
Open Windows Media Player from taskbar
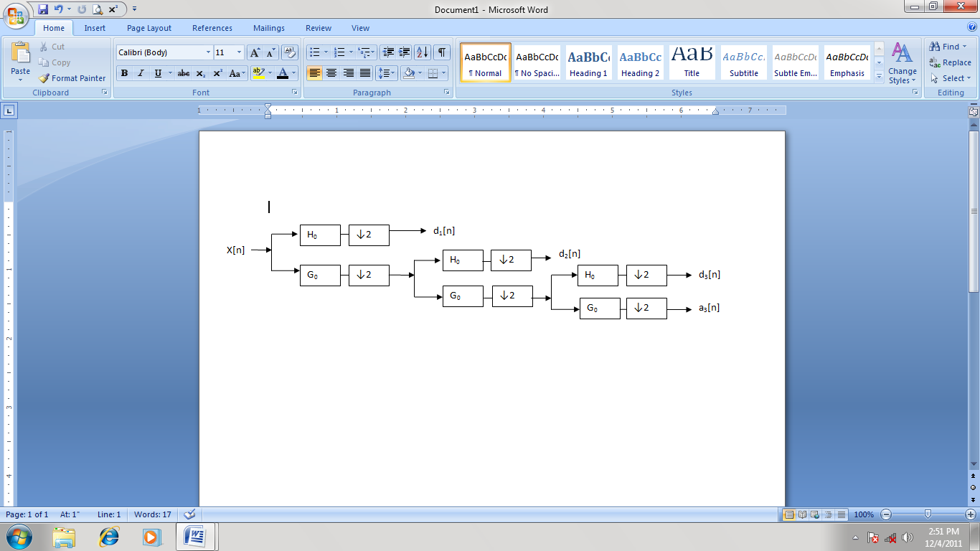[x=151, y=537]
